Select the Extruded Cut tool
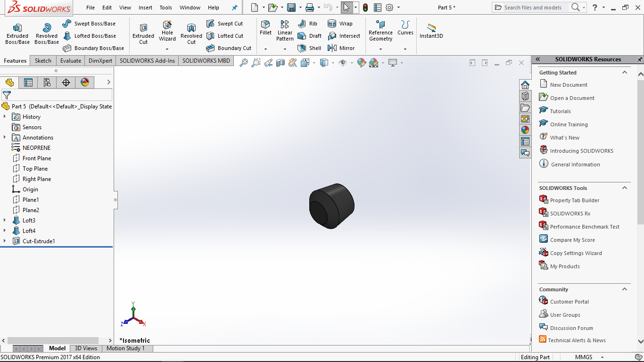 [143, 34]
